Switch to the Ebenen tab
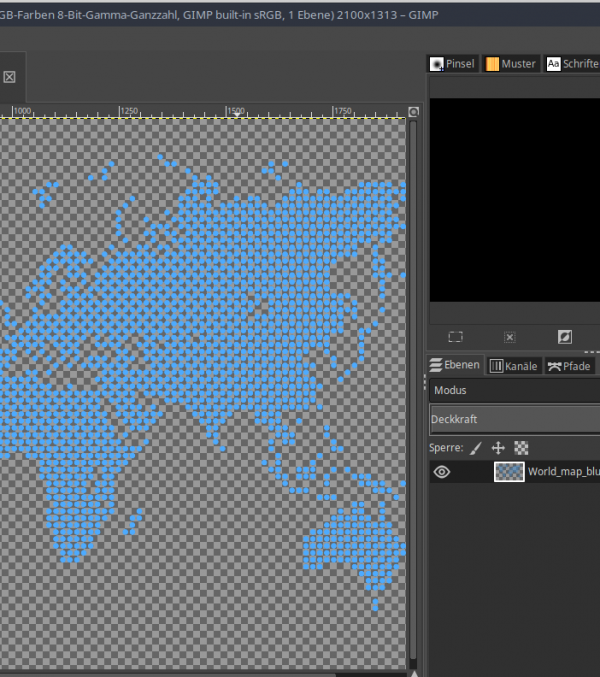The height and width of the screenshot is (677, 600). (455, 365)
